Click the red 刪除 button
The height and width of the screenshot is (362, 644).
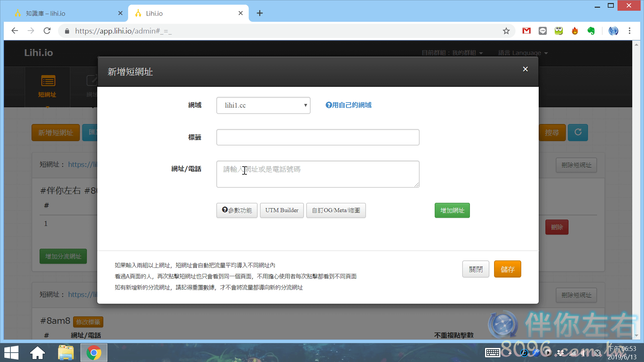[x=557, y=227]
